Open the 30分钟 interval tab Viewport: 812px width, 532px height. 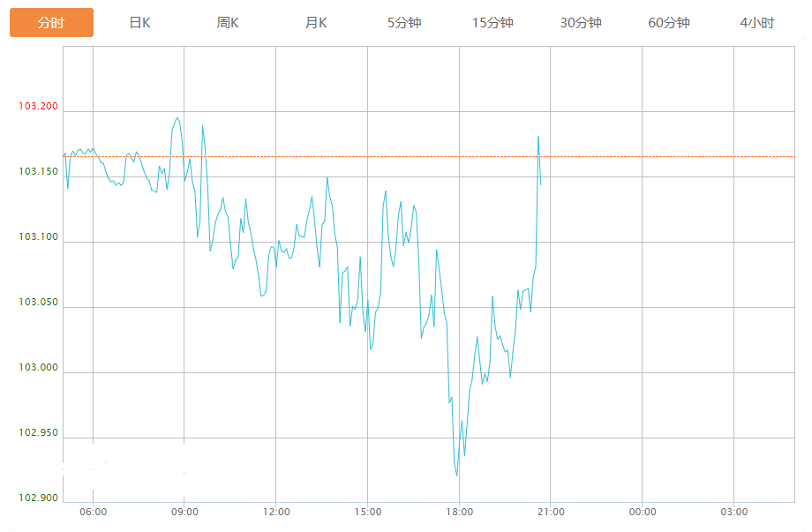(581, 23)
